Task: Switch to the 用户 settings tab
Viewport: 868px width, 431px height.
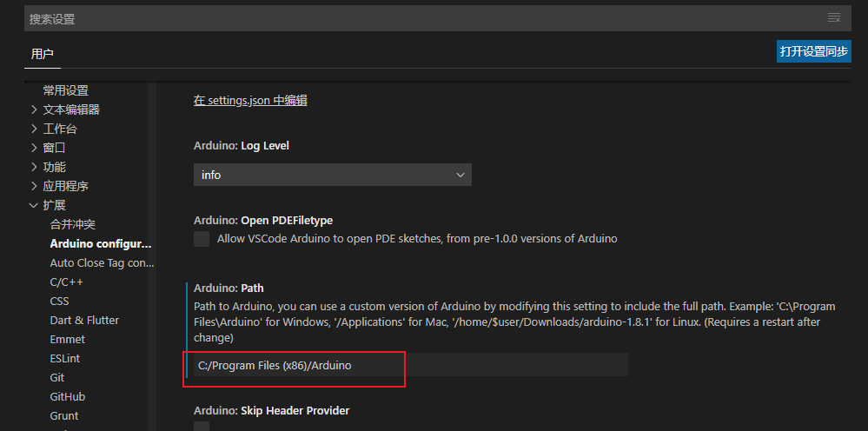Action: click(x=43, y=54)
